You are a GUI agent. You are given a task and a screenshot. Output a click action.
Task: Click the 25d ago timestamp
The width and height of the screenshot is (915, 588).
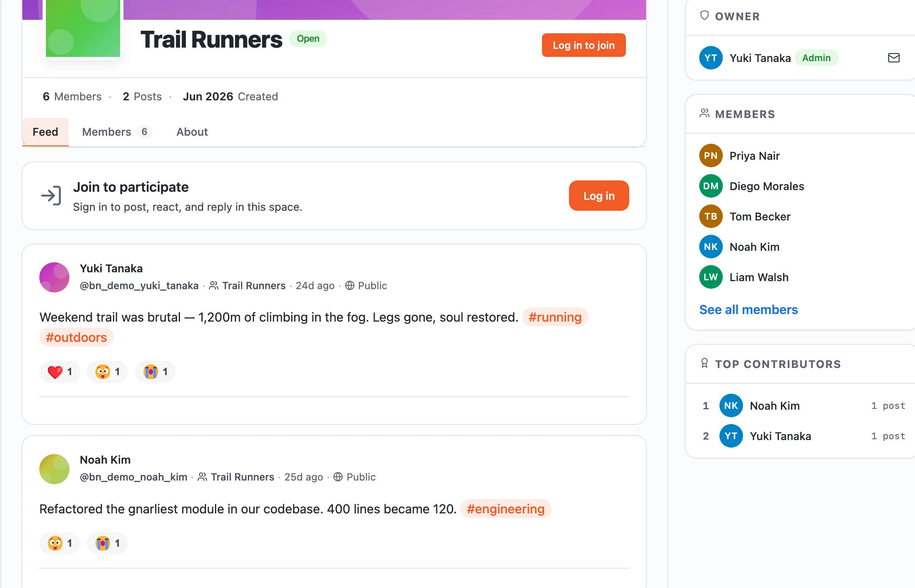pyautogui.click(x=304, y=477)
